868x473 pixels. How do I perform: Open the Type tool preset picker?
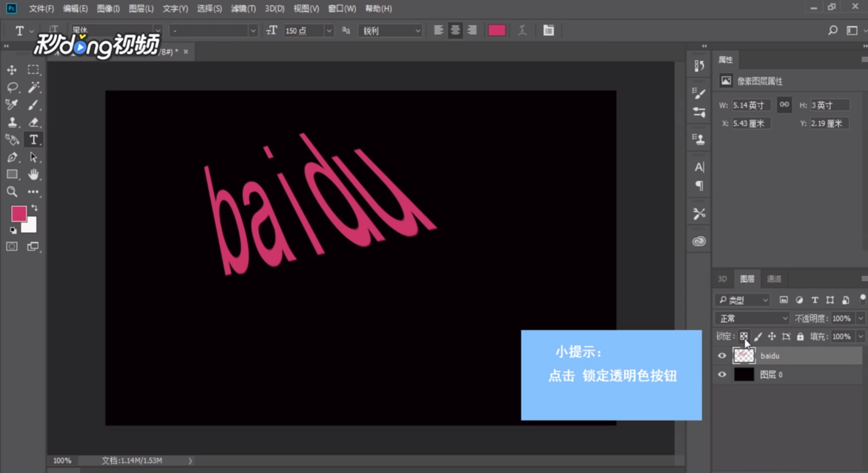click(32, 31)
